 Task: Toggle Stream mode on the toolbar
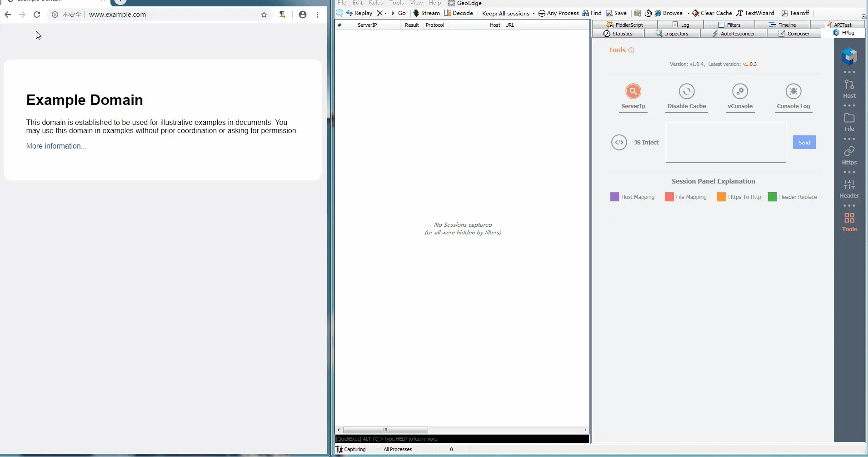tap(426, 13)
